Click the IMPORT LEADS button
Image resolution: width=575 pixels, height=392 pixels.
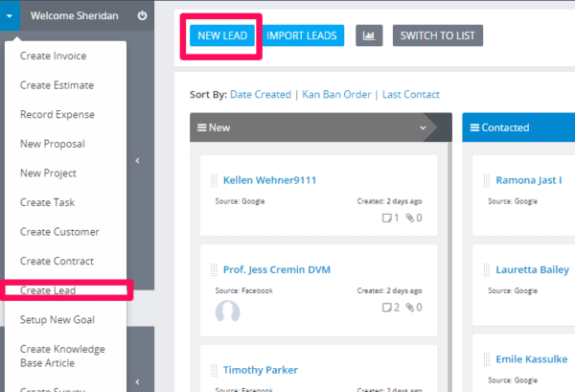[303, 36]
